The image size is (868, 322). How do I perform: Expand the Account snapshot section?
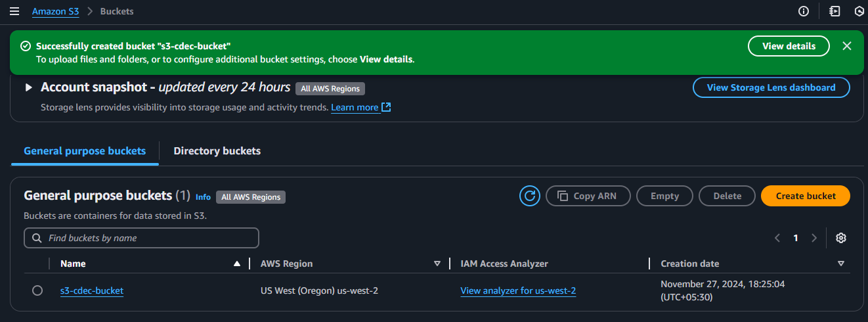coord(28,87)
